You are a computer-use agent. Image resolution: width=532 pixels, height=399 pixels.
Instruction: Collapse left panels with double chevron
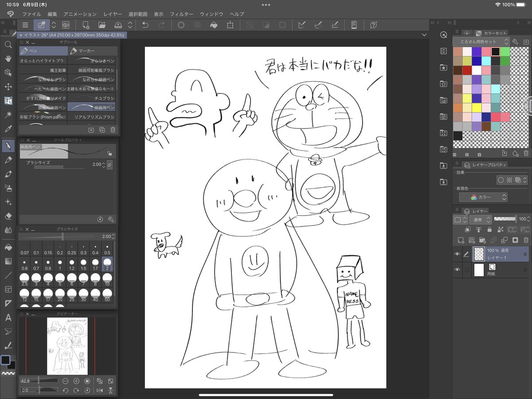tap(3, 23)
